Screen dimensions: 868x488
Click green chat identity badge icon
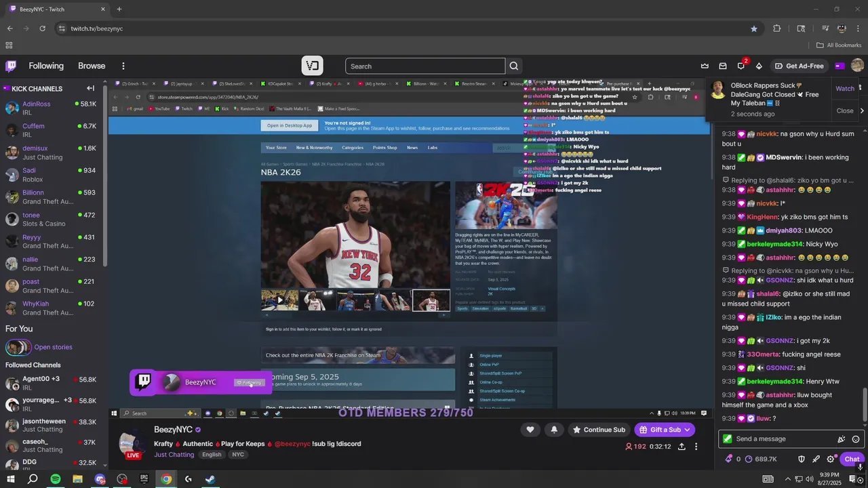728,439
